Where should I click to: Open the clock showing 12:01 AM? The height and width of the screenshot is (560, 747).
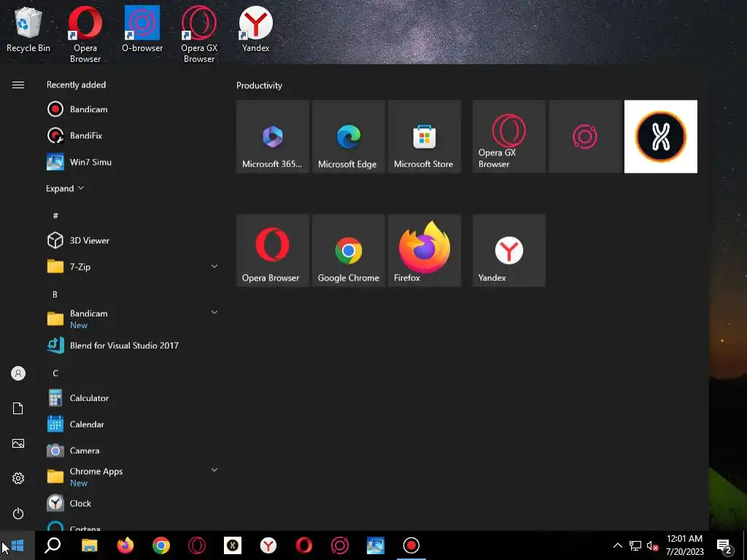coord(684,545)
